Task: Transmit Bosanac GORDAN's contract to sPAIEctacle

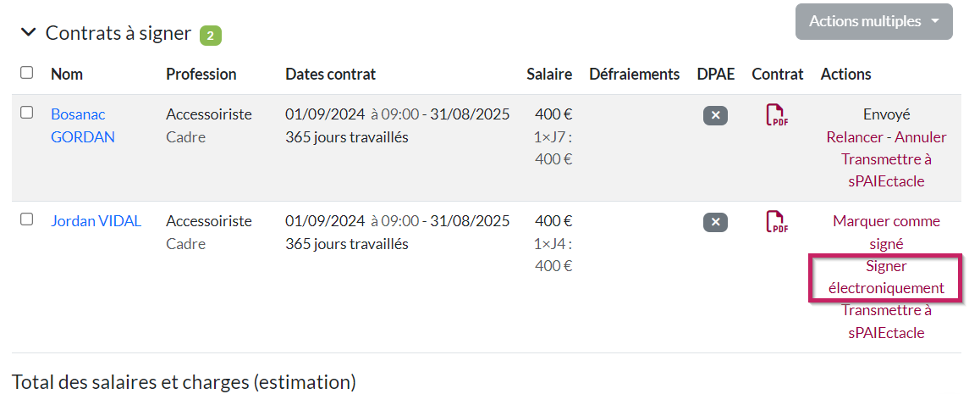Action: (886, 169)
